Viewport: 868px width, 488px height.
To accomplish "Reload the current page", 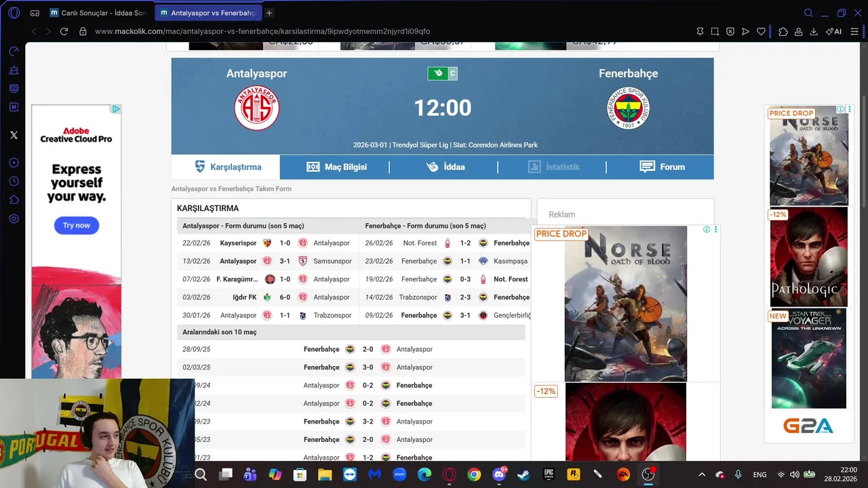I will click(x=64, y=31).
